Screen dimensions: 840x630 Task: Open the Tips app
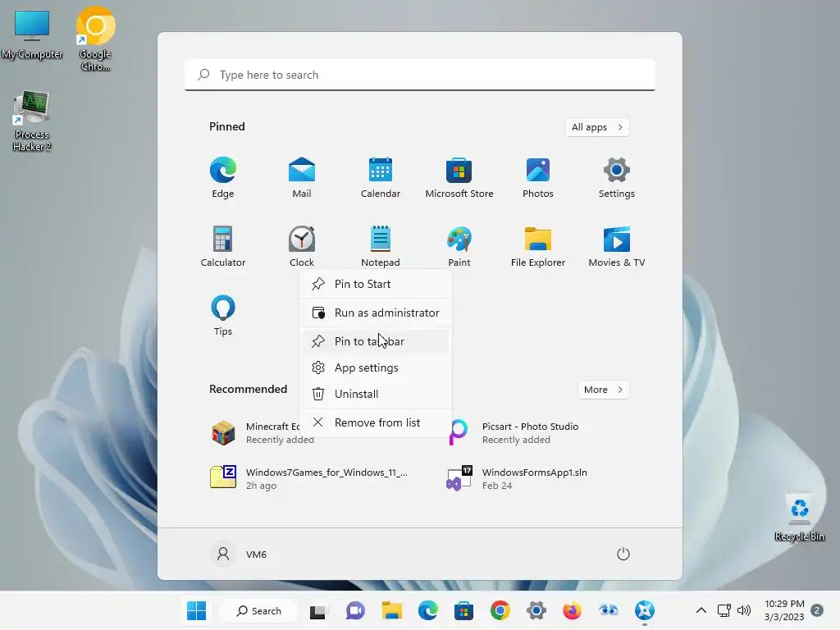pos(223,316)
